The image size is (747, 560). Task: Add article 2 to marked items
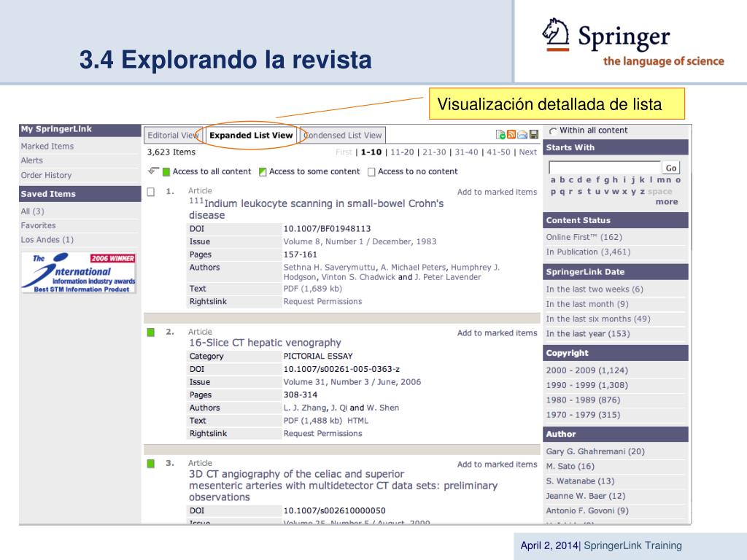[497, 332]
